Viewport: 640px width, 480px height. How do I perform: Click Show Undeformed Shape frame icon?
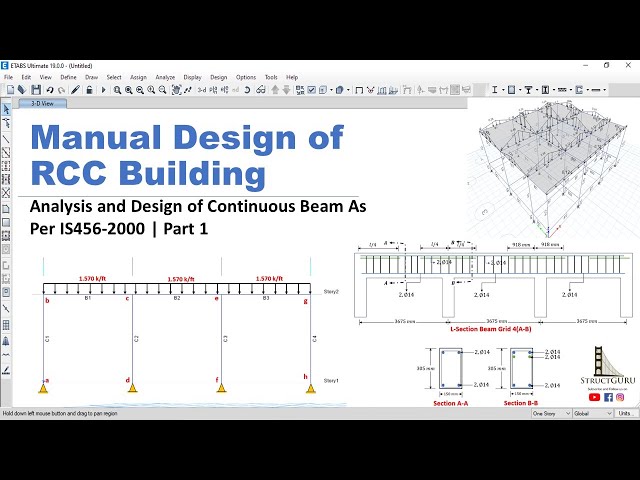tap(359, 90)
